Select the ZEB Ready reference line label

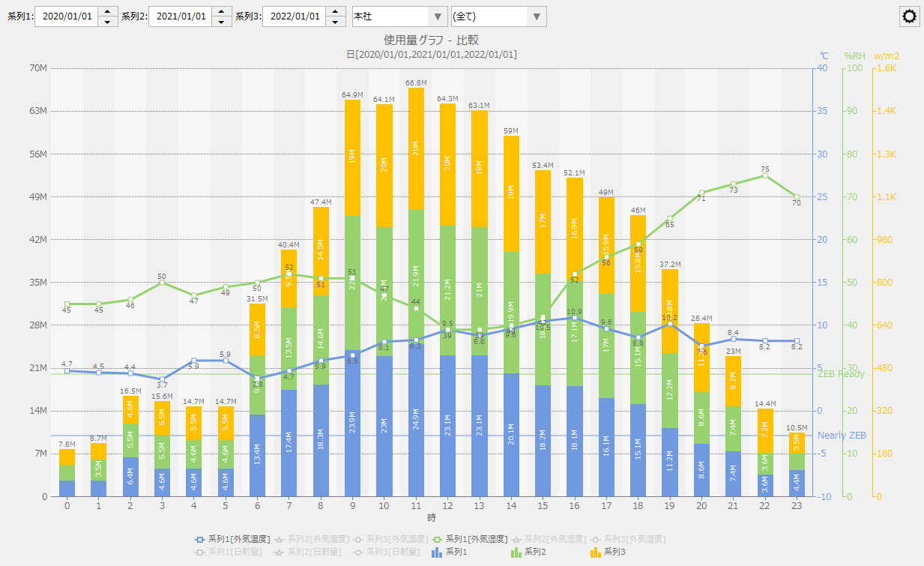(x=840, y=374)
